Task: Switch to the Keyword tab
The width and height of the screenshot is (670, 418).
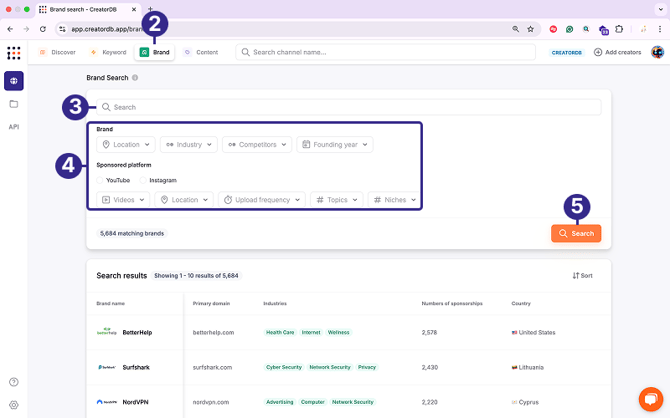Action: 109,52
